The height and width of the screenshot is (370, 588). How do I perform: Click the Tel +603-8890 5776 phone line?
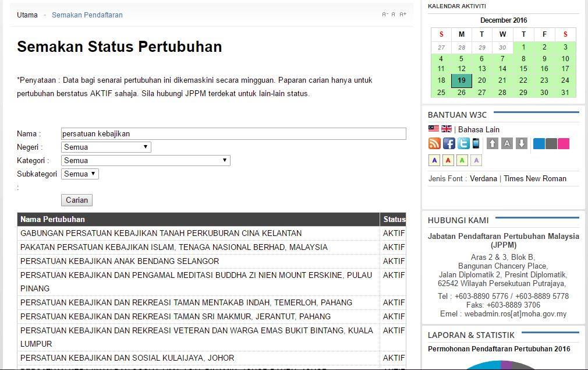click(503, 296)
